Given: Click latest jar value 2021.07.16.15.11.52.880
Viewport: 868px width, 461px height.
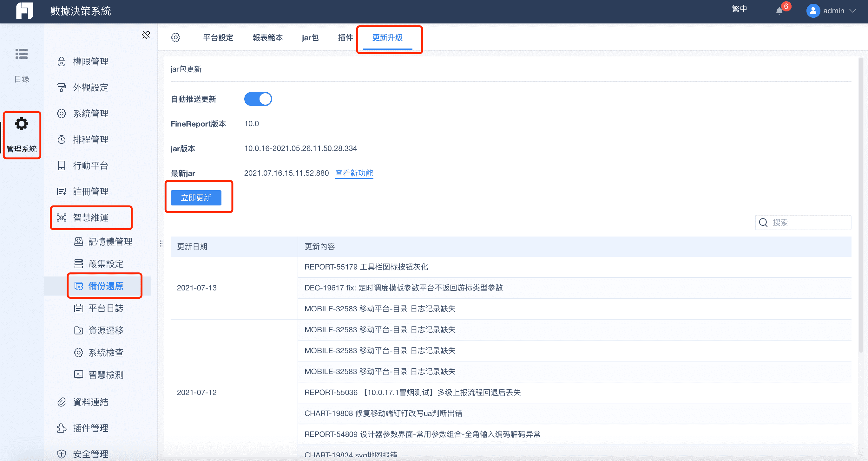Looking at the screenshot, I should [x=286, y=173].
